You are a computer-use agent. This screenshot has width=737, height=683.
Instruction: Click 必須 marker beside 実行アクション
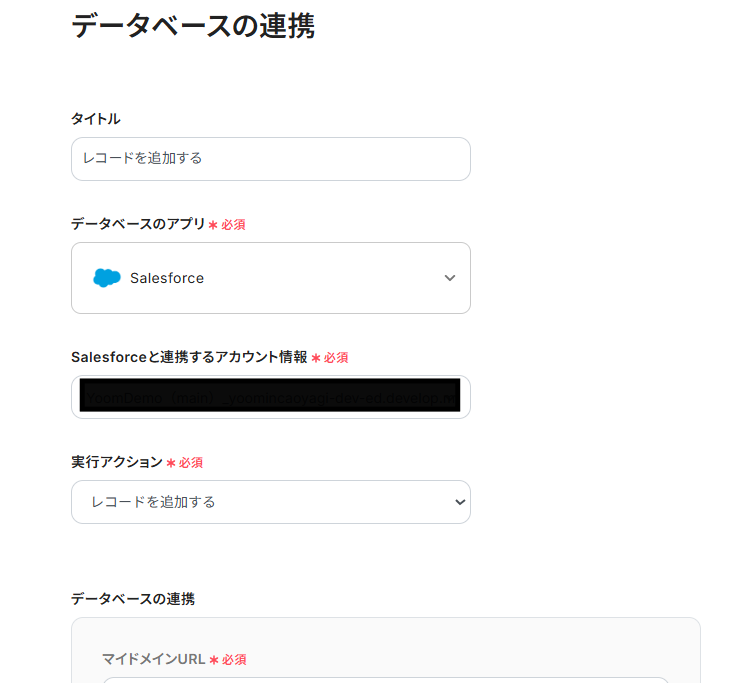click(x=191, y=463)
